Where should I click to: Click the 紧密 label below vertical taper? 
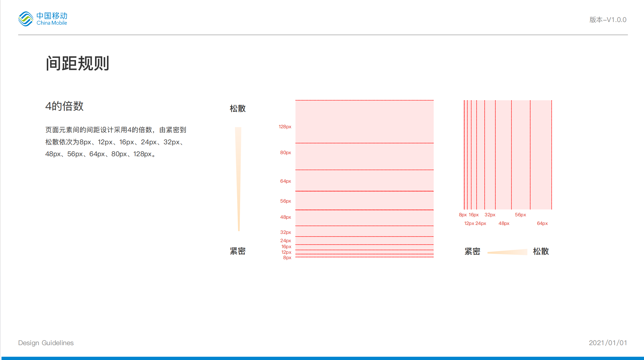(238, 251)
